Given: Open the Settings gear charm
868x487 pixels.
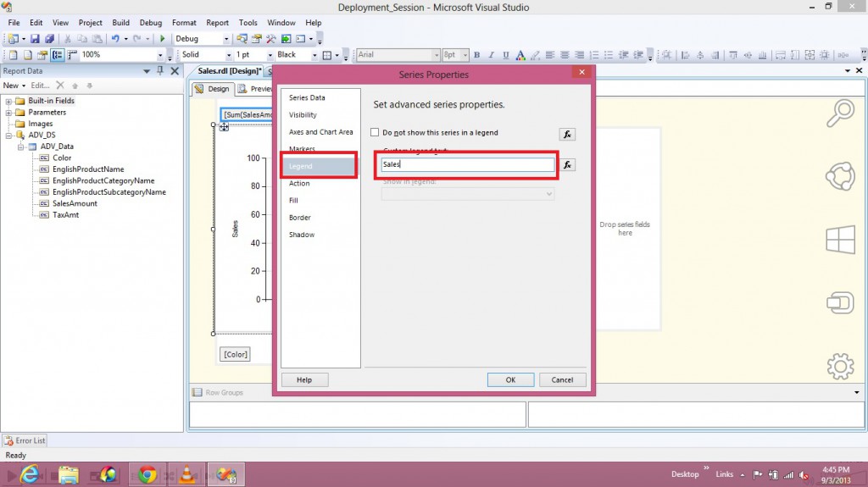Looking at the screenshot, I should 840,366.
